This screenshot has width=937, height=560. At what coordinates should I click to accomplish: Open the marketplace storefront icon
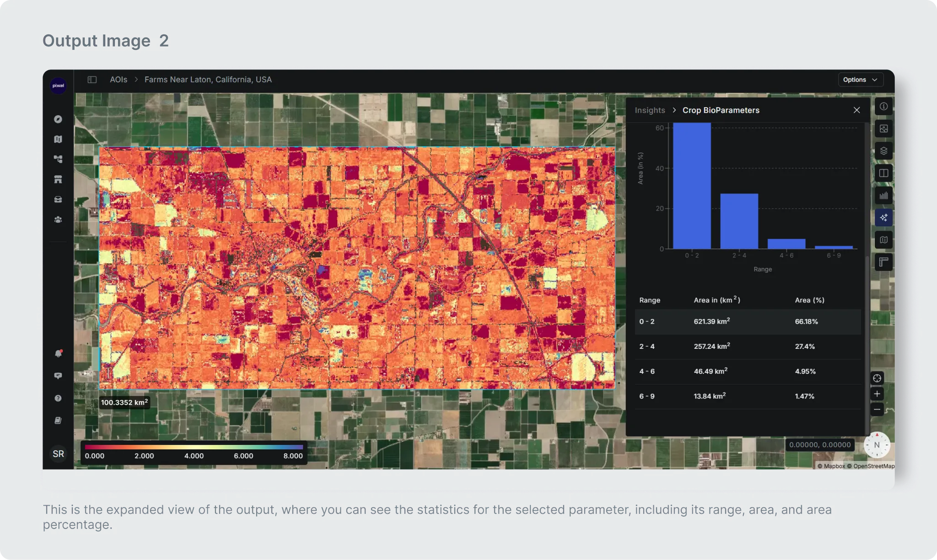pos(58,179)
